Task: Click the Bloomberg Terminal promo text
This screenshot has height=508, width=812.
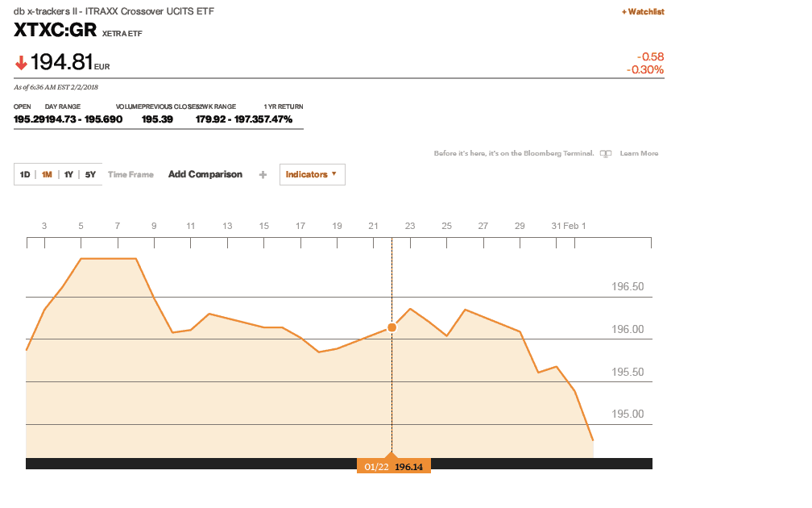Action: (513, 153)
